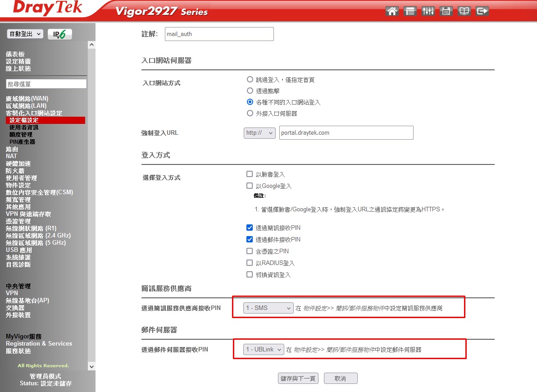Image resolution: width=537 pixels, height=392 pixels.
Task: Select 跳過登入，僅指定首頁 radio option
Action: tap(250, 79)
